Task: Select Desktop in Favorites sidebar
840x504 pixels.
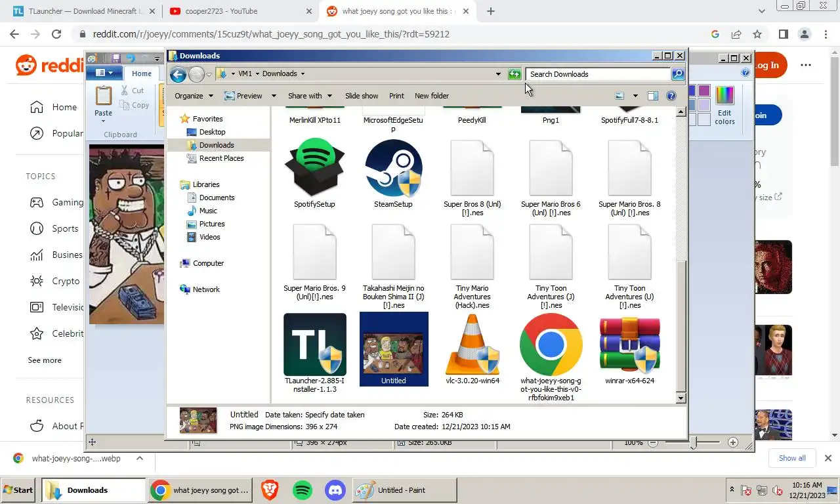Action: click(212, 132)
